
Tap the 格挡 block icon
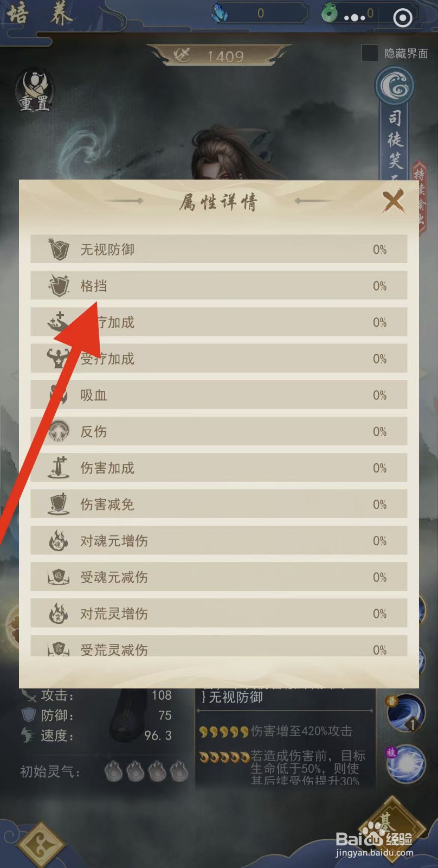tap(59, 286)
